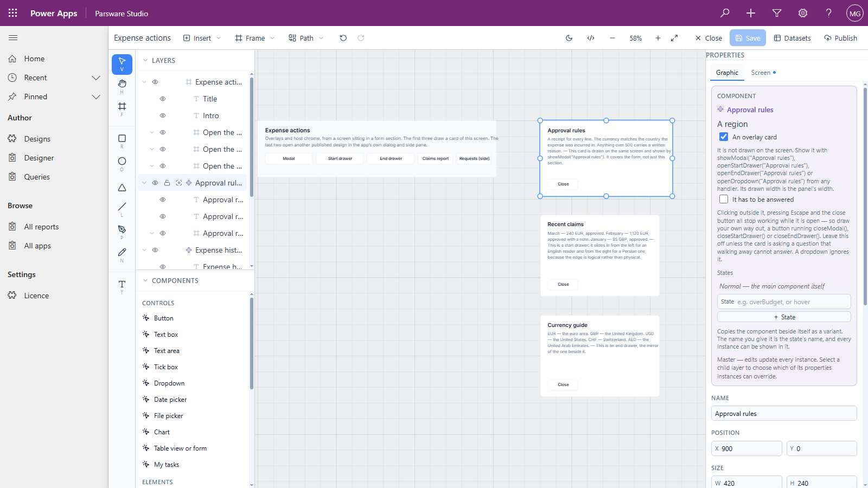Click the X position field
The height and width of the screenshot is (488, 868).
746,448
